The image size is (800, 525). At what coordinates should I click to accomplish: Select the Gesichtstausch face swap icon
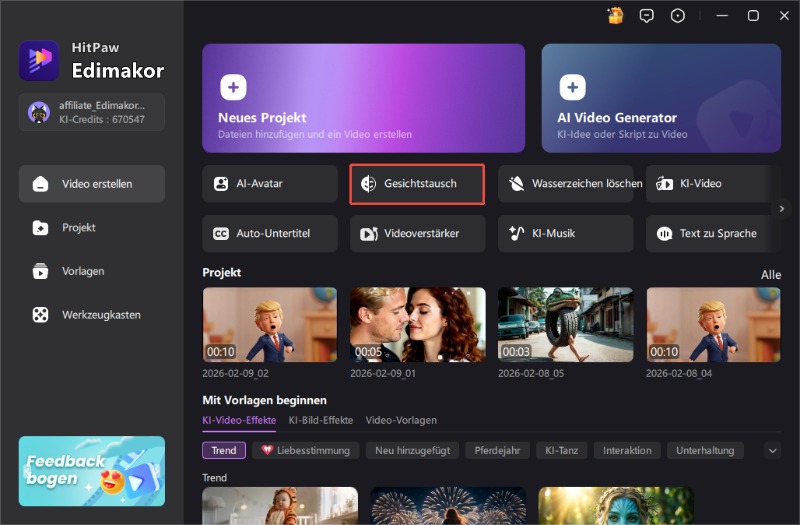coord(369,184)
